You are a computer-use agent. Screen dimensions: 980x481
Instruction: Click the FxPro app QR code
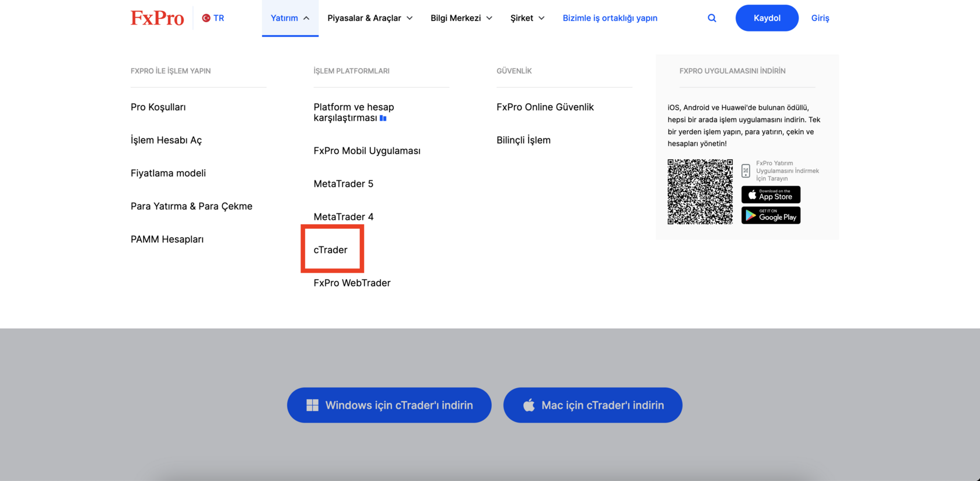click(x=700, y=191)
